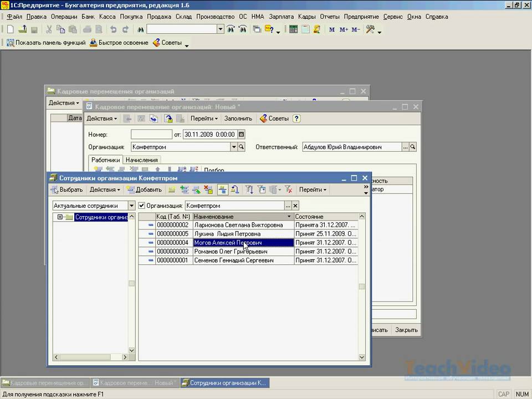Image resolution: width=532 pixels, height=399 pixels.
Task: Click the hammer and wrench settings icon
Action: coord(370,29)
